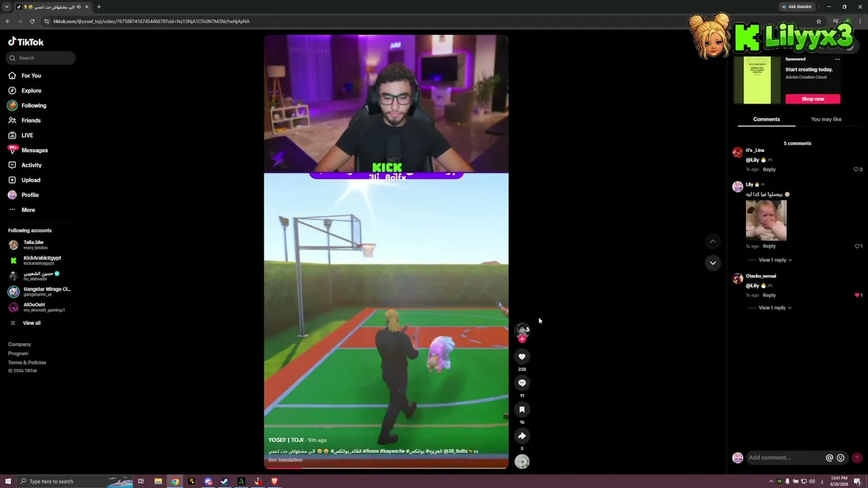Open Chrome from the taskbar
Viewport: 868px width, 488px height.
[x=175, y=481]
